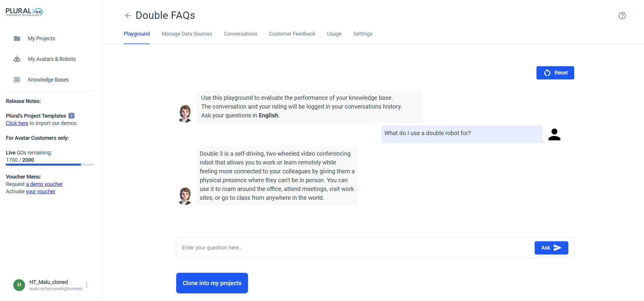This screenshot has height=301, width=644.
Task: Click the playground welcome message bubble
Action: (x=309, y=107)
